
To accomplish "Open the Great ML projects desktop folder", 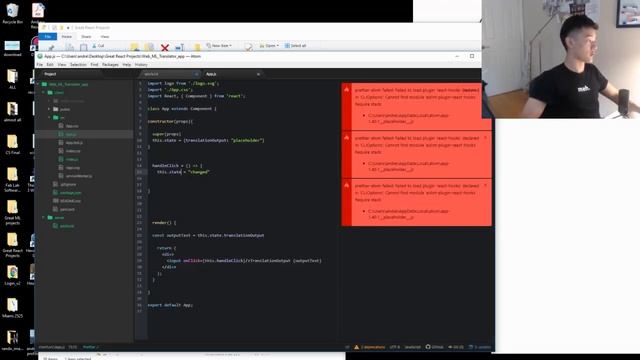I will 12,213.
